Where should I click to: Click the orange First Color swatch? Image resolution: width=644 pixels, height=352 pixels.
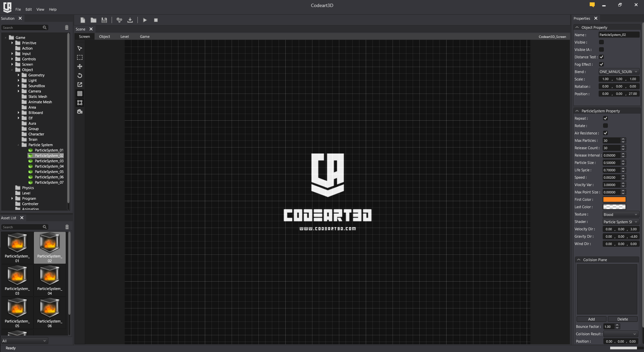click(614, 199)
